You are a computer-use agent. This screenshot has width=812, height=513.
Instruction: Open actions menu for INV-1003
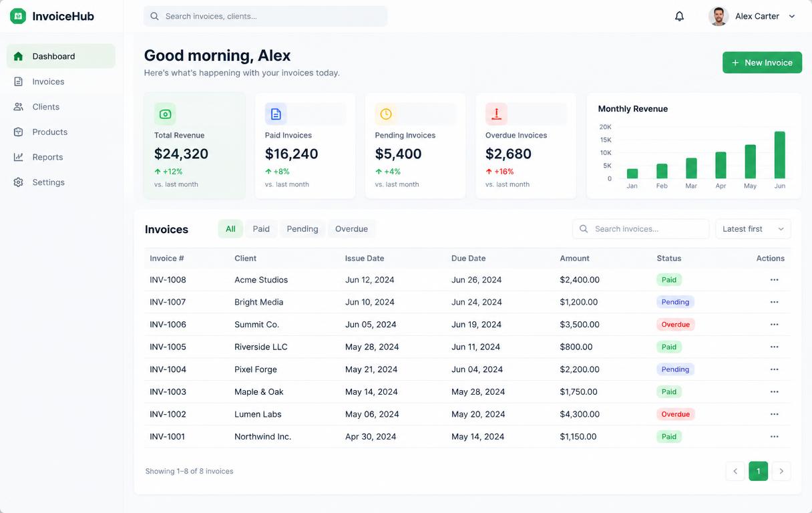(x=775, y=391)
